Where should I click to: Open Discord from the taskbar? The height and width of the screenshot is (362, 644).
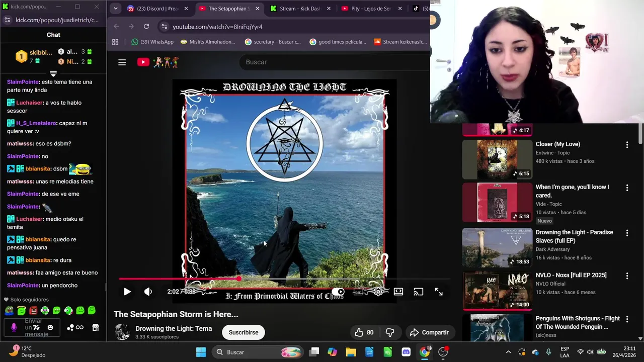pos(406,352)
